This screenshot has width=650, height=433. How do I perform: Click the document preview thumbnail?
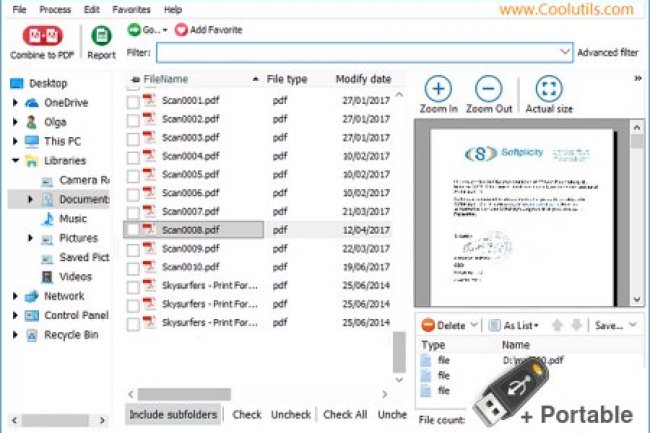click(x=522, y=218)
